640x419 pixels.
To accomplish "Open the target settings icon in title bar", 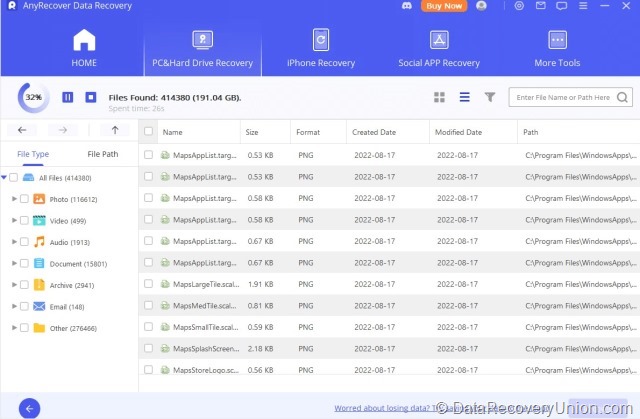I will (x=519, y=6).
